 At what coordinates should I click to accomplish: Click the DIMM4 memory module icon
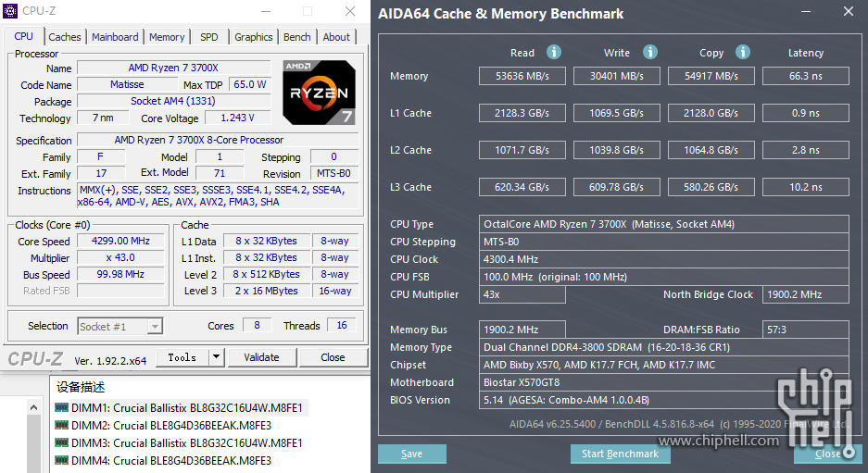[x=61, y=460]
